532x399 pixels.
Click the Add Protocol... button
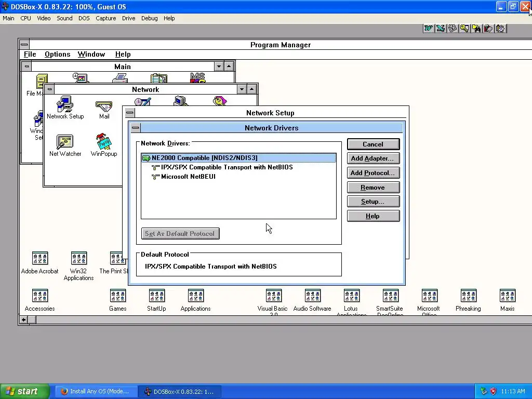click(x=373, y=173)
